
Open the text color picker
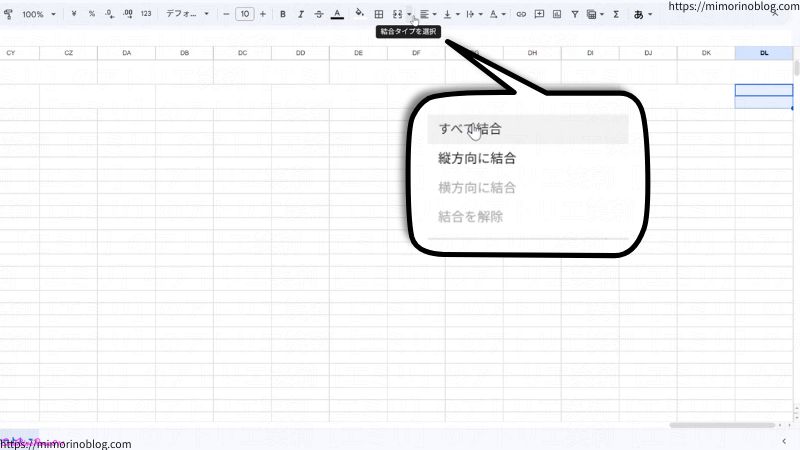(x=337, y=14)
